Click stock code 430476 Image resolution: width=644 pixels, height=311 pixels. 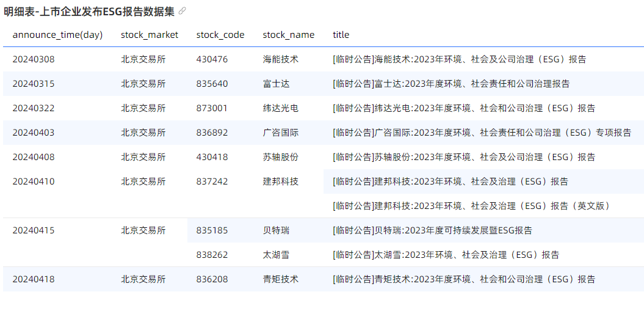point(212,59)
